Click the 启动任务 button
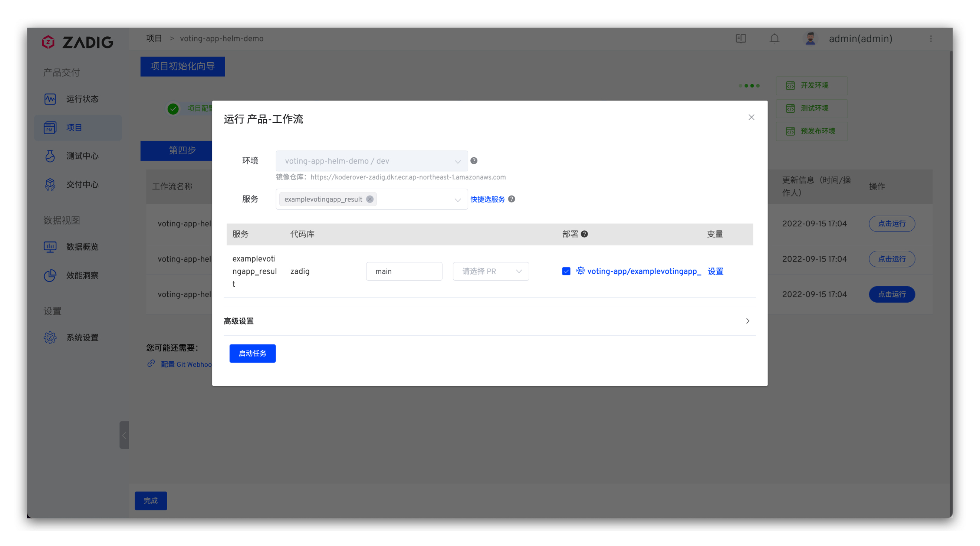The height and width of the screenshot is (546, 980). (x=252, y=353)
